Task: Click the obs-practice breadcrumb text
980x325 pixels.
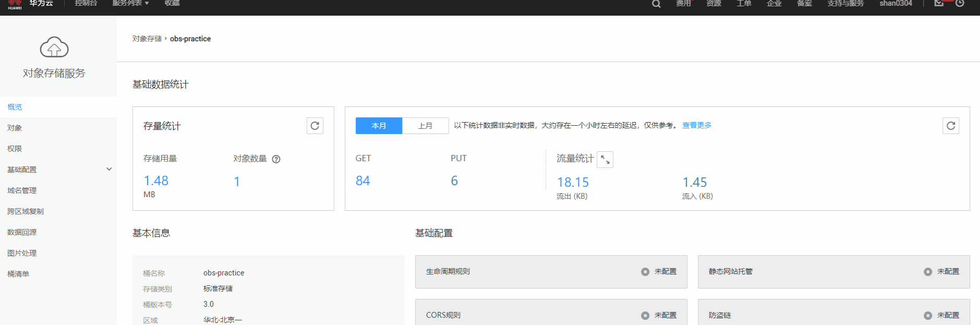Action: pyautogui.click(x=190, y=39)
